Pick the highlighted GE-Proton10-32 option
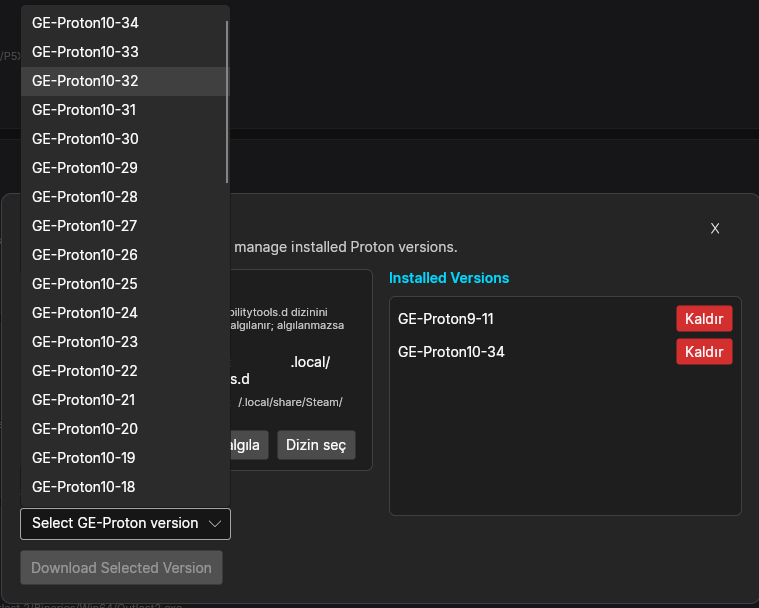This screenshot has height=608, width=759. (x=125, y=81)
